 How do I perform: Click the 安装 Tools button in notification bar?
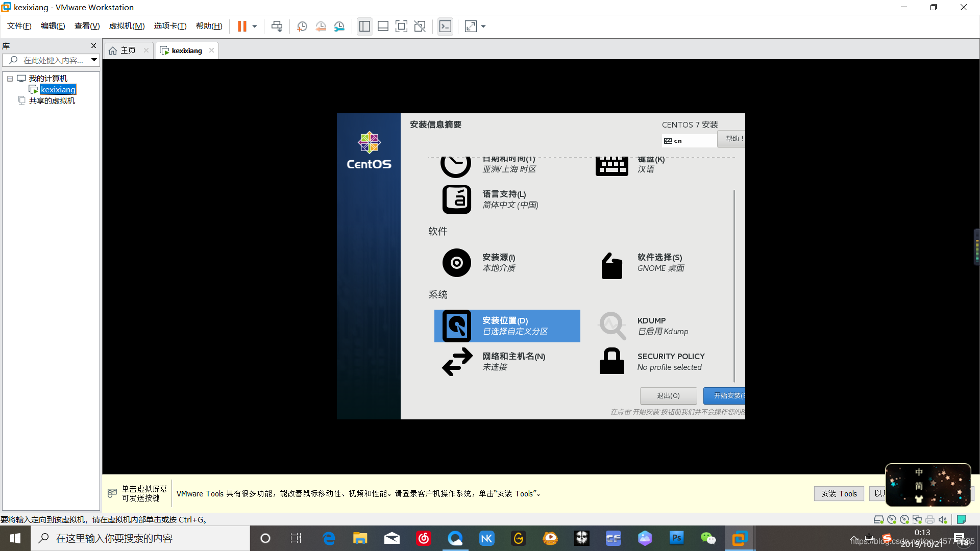838,493
